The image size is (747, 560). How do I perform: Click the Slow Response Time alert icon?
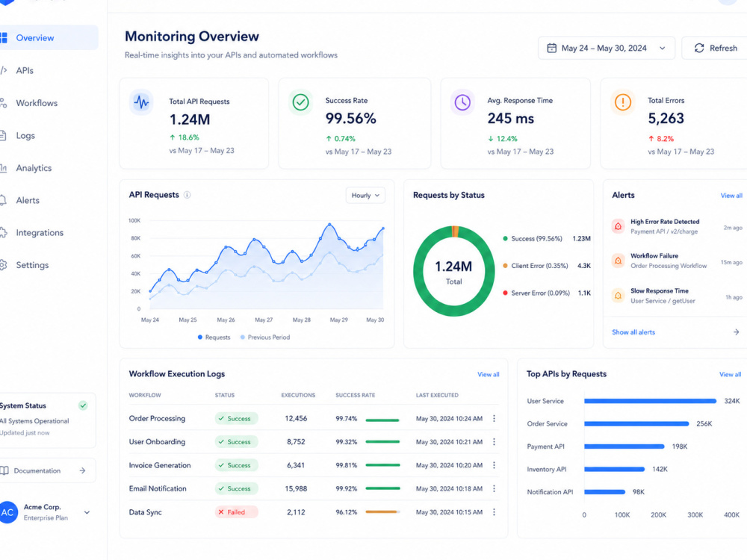619,296
